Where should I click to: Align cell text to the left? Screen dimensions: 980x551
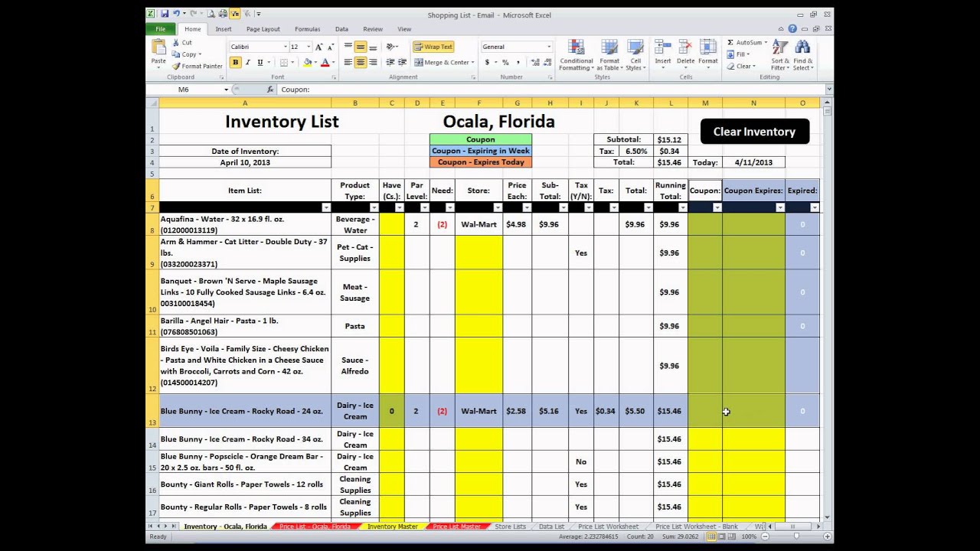pyautogui.click(x=348, y=63)
